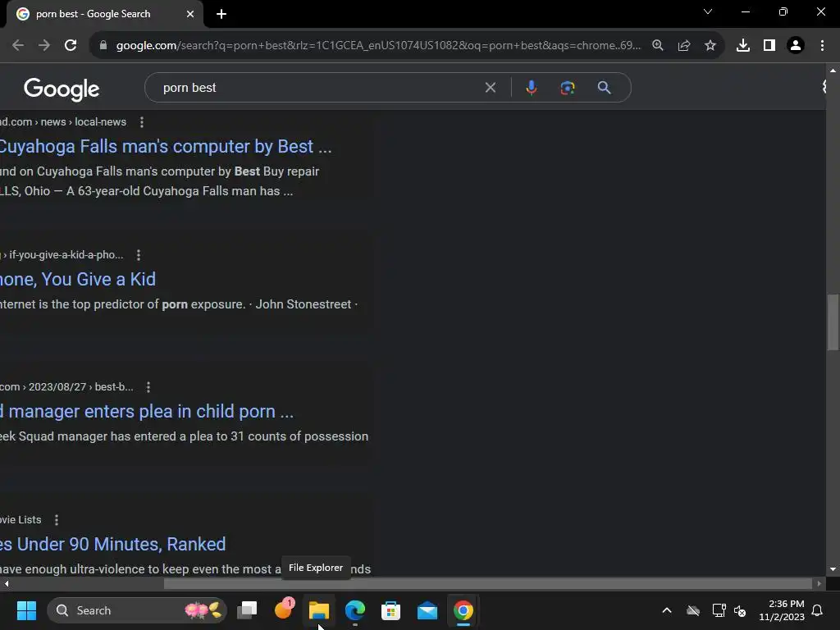The width and height of the screenshot is (840, 630).
Task: Click the vertical scrollbar thumb
Action: [833, 322]
